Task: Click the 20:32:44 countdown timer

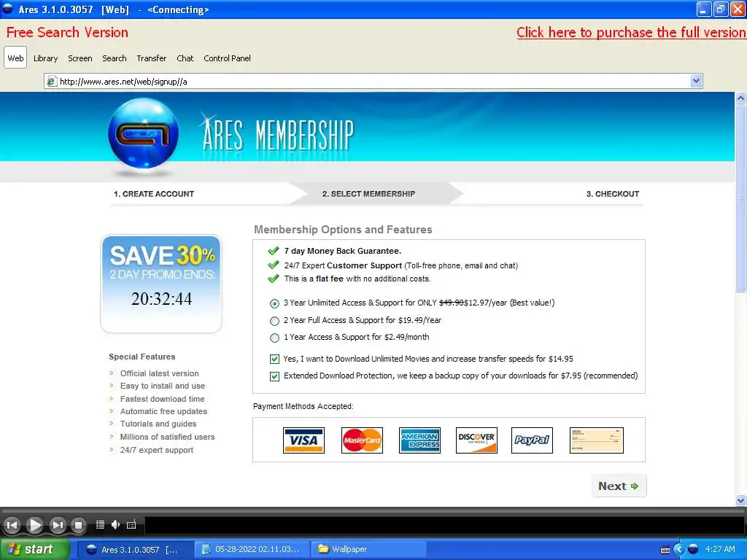Action: 161,298
